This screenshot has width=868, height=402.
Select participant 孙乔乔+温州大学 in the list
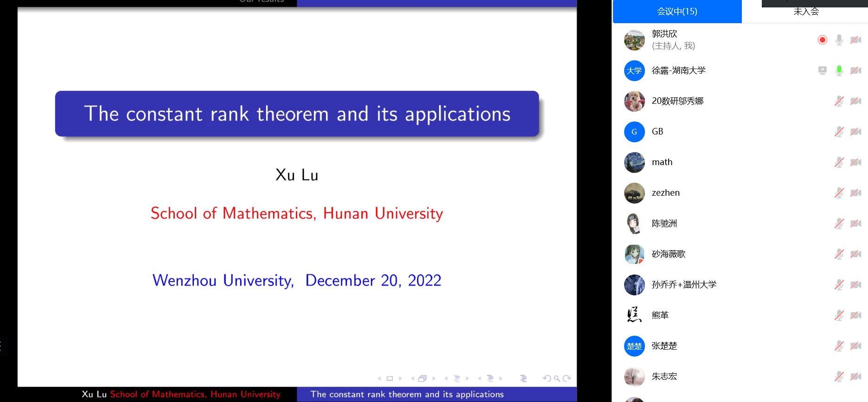point(684,285)
